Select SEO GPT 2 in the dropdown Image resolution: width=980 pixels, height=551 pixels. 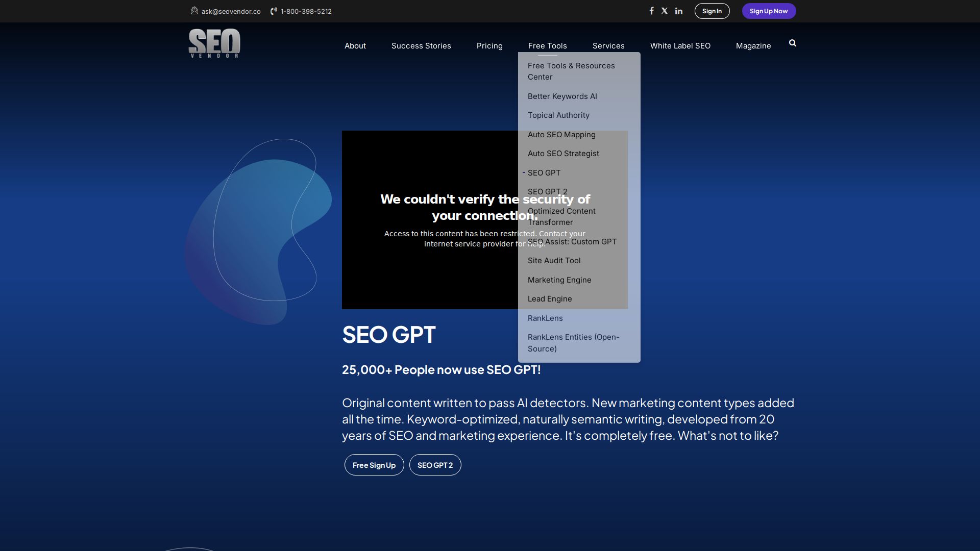coord(547,191)
